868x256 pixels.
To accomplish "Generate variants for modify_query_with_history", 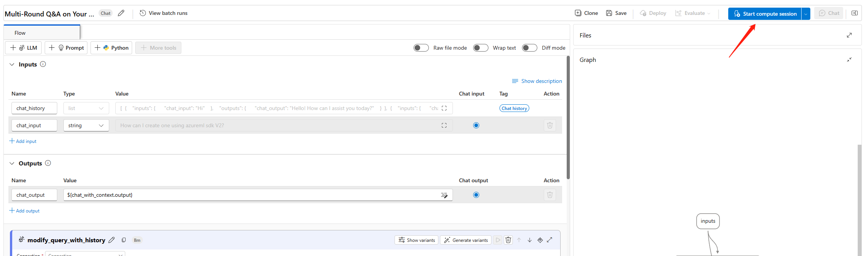I will pos(466,240).
